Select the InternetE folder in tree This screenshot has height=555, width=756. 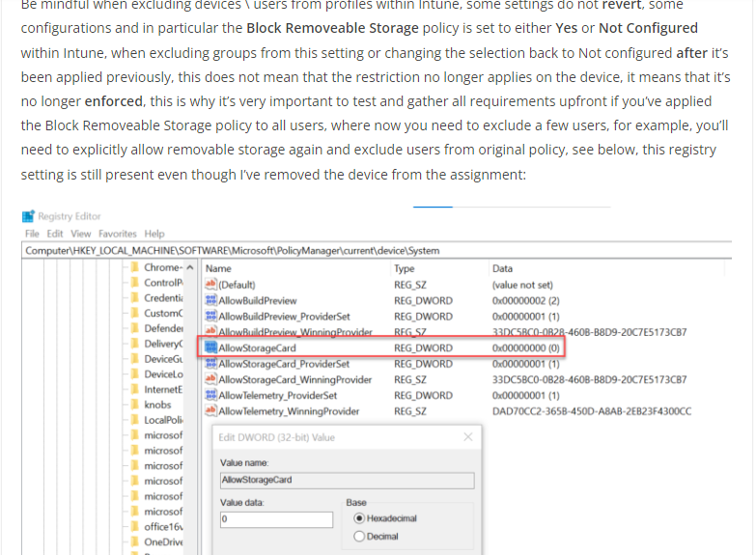click(x=163, y=390)
